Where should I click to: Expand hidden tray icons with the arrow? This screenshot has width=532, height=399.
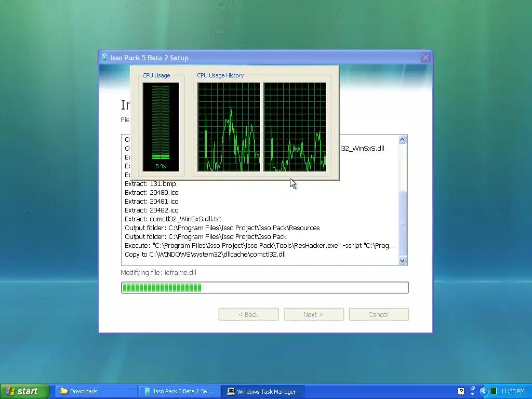483,391
